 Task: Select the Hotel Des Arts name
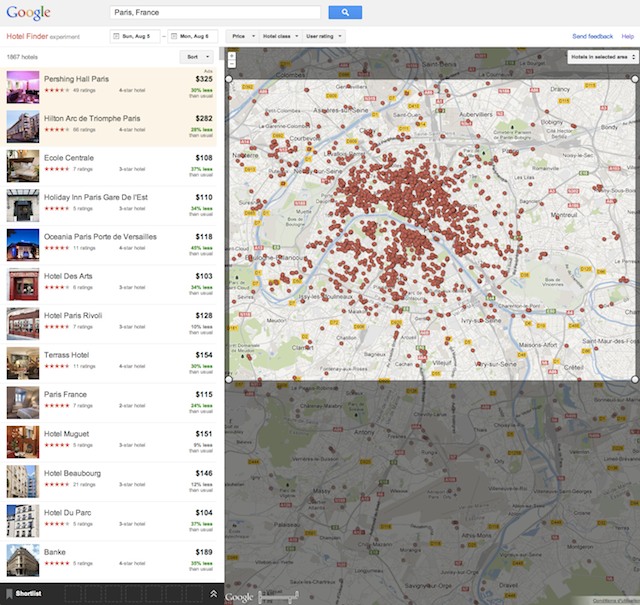tap(68, 276)
